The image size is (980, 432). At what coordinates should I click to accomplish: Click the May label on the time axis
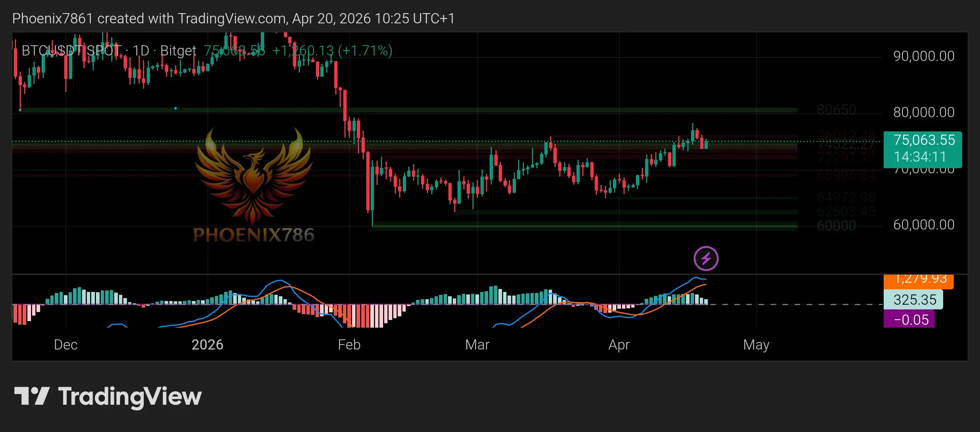click(756, 344)
